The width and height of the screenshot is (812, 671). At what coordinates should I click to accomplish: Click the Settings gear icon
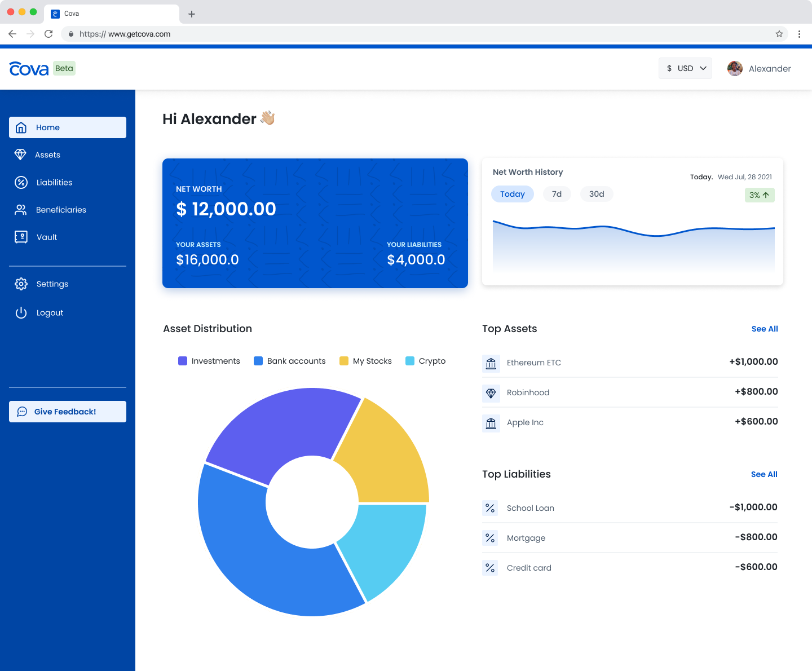click(x=21, y=284)
